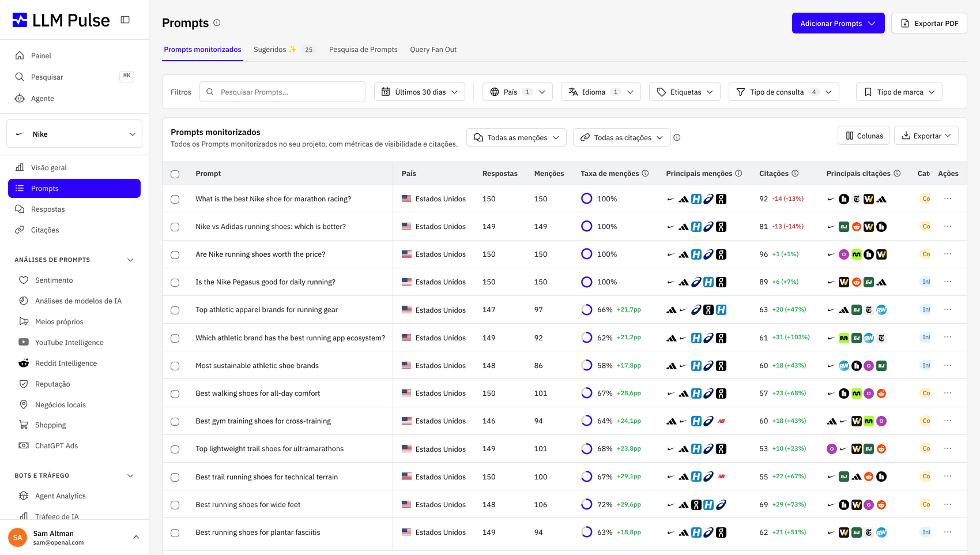980x555 pixels.
Task: Open the Etiquetas filter dropdown
Action: tap(685, 92)
